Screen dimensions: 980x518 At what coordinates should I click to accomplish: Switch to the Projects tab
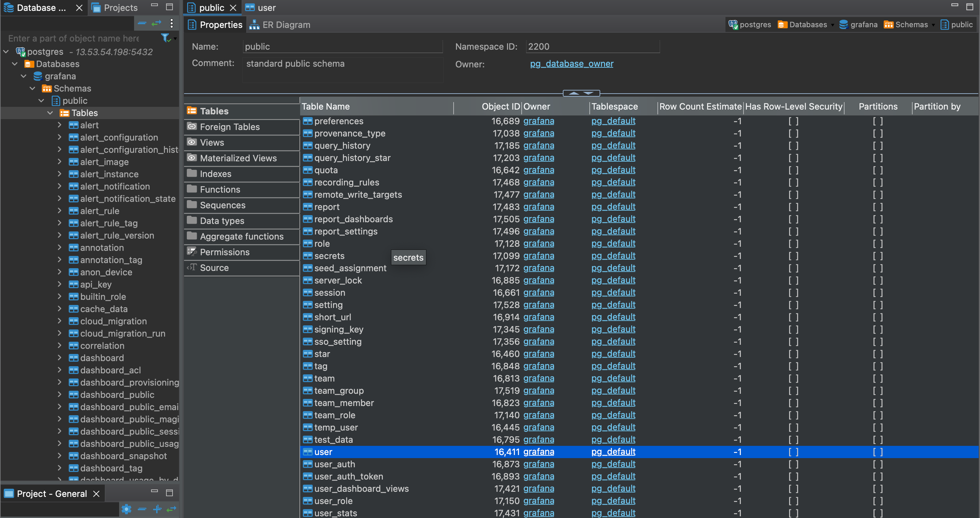point(115,7)
